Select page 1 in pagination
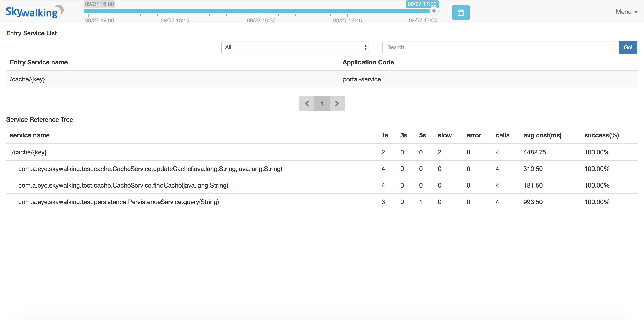644x320 pixels. coord(322,104)
